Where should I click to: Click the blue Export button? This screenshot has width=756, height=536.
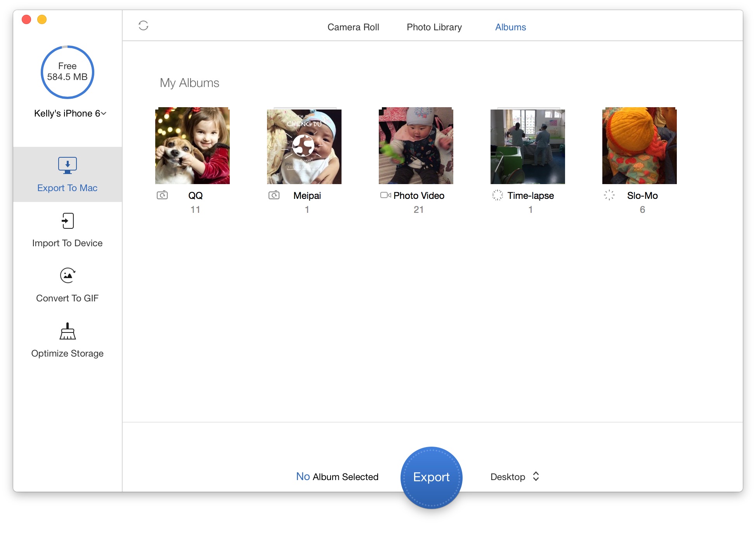coord(431,477)
